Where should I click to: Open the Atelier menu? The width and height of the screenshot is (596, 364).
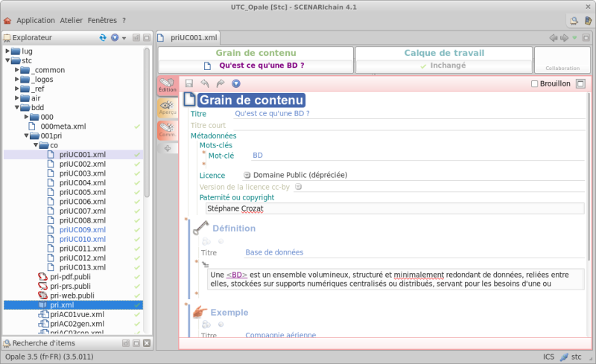(x=71, y=21)
